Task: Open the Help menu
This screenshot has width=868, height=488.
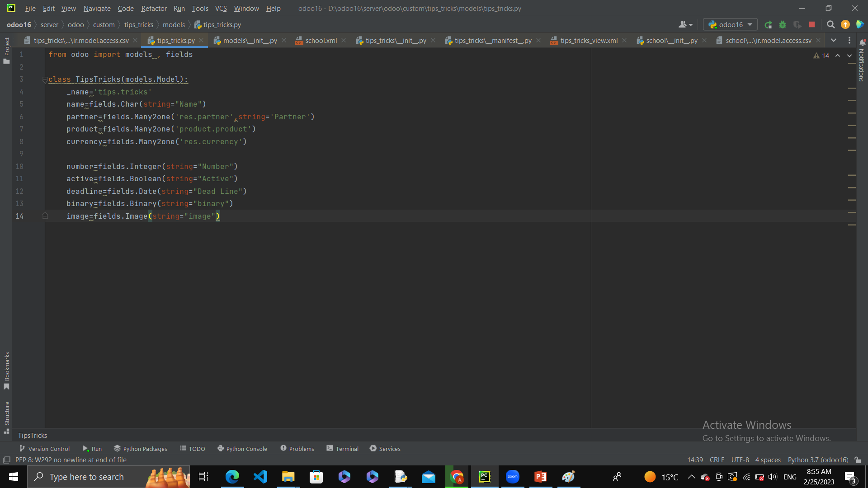Action: (273, 9)
